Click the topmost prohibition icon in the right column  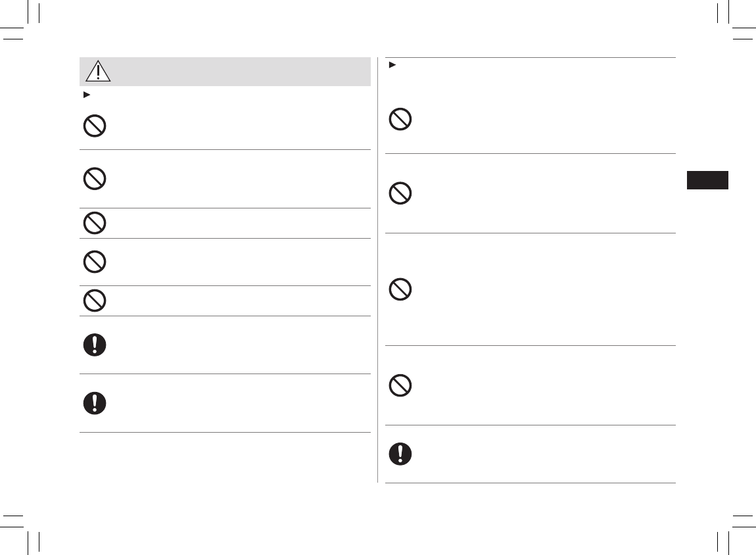(400, 119)
